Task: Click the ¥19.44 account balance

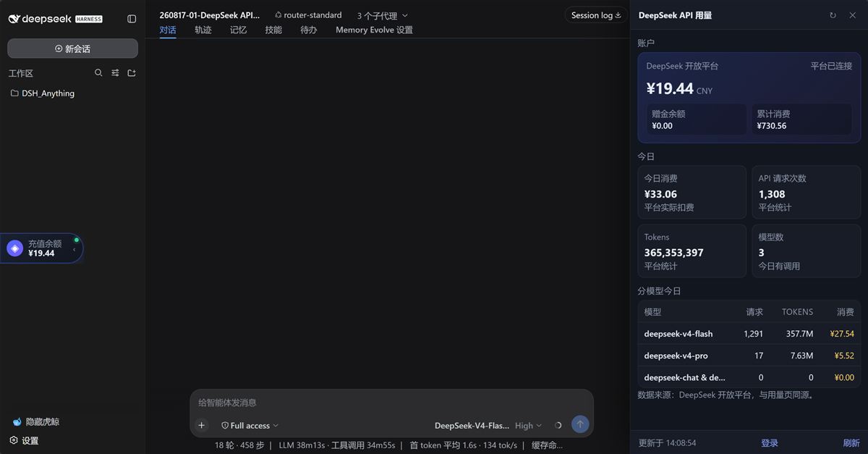Action: [x=670, y=88]
